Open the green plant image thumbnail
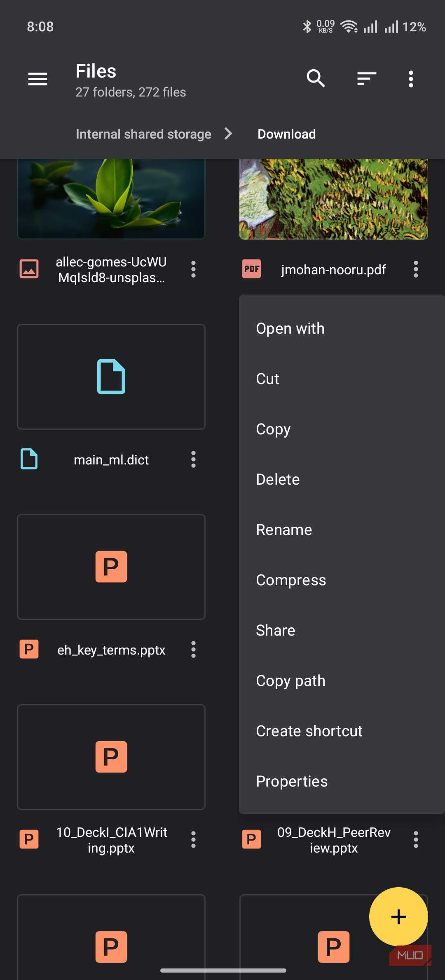Image resolution: width=445 pixels, height=980 pixels. tap(111, 199)
